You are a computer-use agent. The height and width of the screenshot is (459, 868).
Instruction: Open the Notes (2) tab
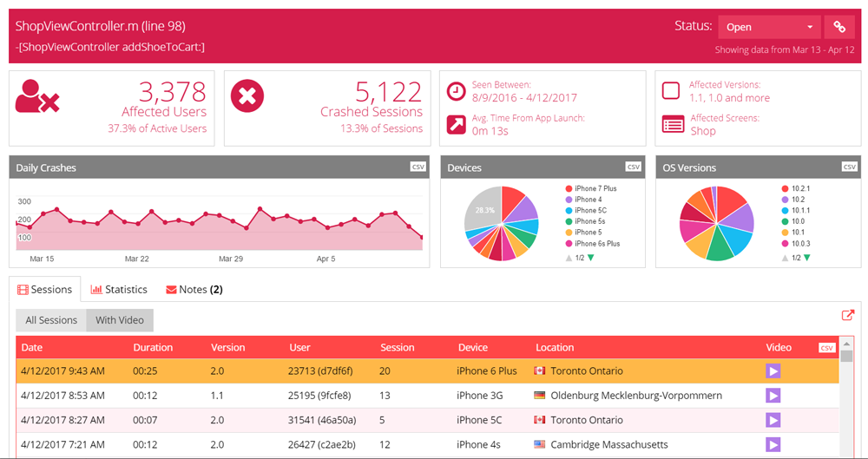[x=194, y=289]
